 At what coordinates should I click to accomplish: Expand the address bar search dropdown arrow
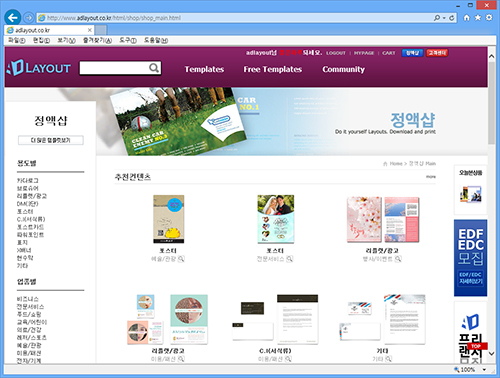[444, 18]
